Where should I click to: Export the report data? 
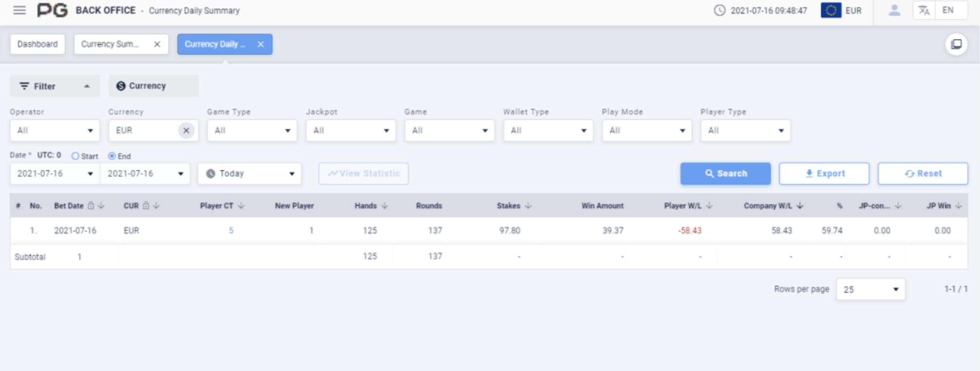pos(824,174)
